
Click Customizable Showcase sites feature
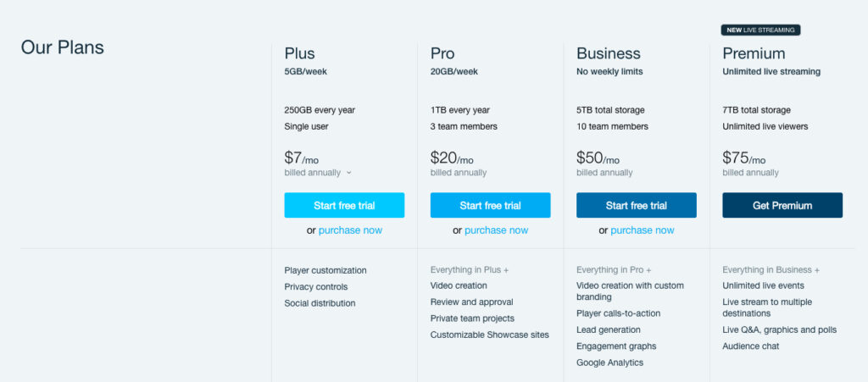coord(490,335)
